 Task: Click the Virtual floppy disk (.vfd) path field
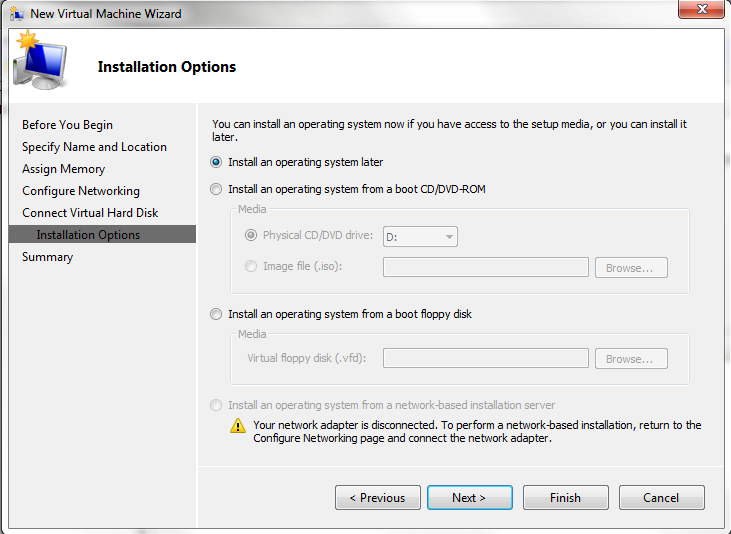click(486, 358)
